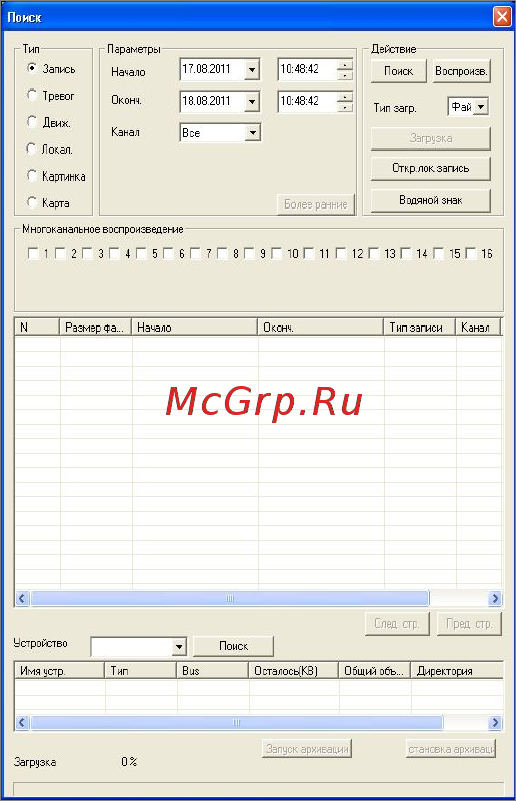Toggle multichannel playback checkbox 12
Screen dimensions: 516x801
coord(341,253)
